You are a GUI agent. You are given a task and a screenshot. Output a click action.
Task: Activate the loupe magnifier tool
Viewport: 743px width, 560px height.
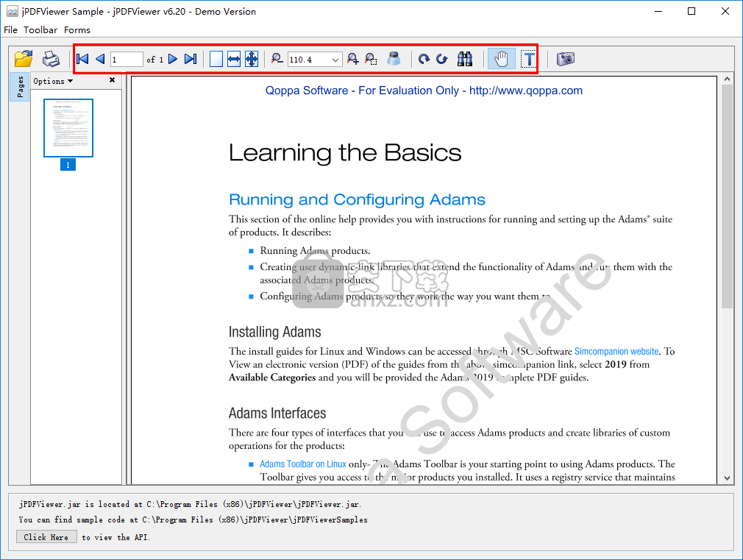pos(394,59)
